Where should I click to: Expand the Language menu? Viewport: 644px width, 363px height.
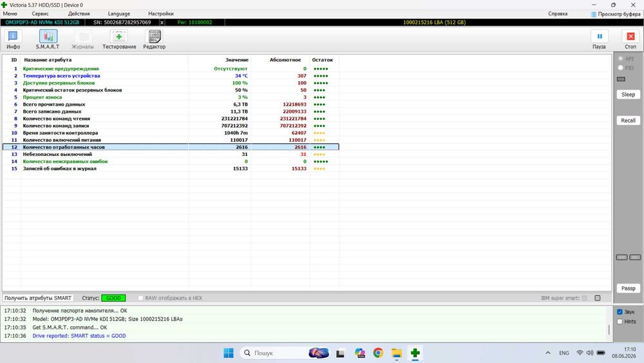click(x=118, y=14)
